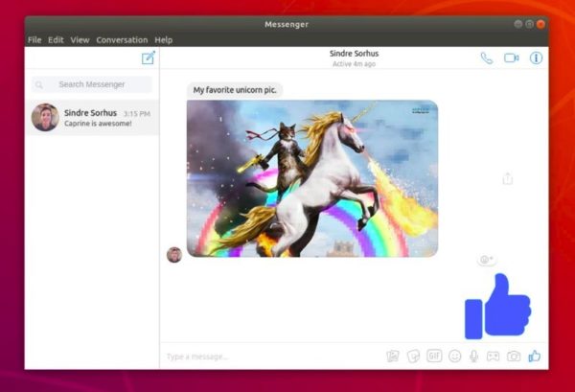Image resolution: width=575 pixels, height=392 pixels.
Task: Close the Messenger window
Action: click(x=540, y=24)
